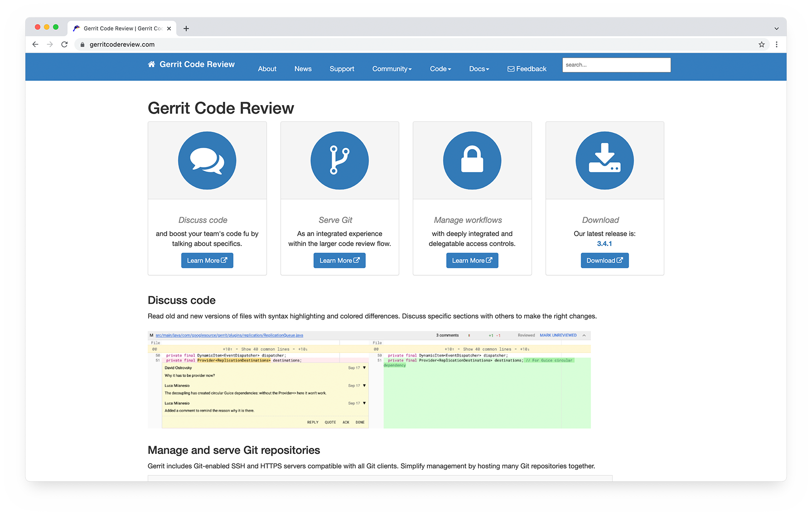The width and height of the screenshot is (812, 515).
Task: Open the News page
Action: pyautogui.click(x=303, y=69)
